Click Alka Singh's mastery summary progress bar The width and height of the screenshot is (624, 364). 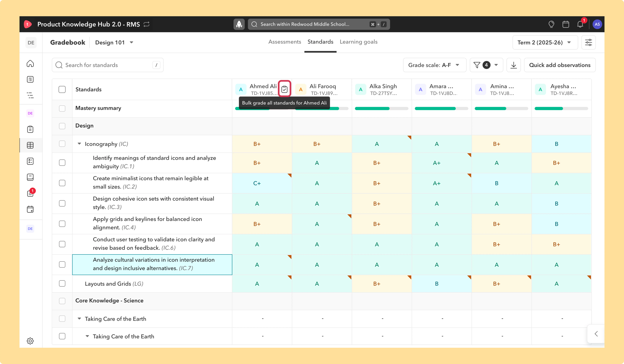[x=382, y=108]
